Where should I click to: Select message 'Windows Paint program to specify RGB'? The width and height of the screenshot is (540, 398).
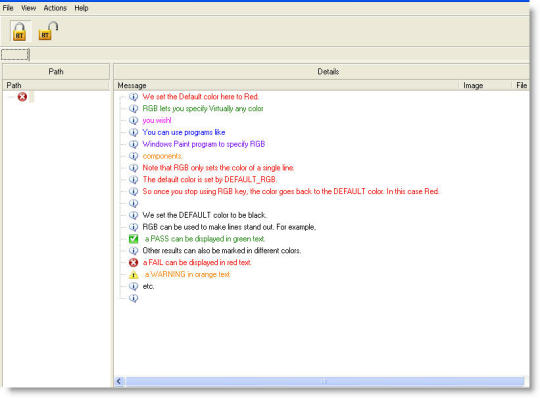pos(204,144)
